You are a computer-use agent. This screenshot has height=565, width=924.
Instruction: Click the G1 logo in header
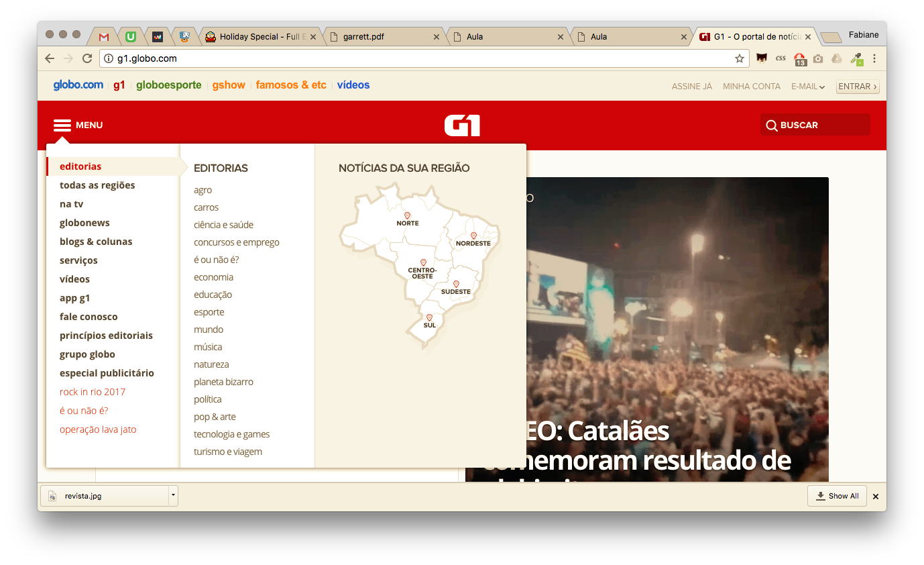[x=462, y=125]
